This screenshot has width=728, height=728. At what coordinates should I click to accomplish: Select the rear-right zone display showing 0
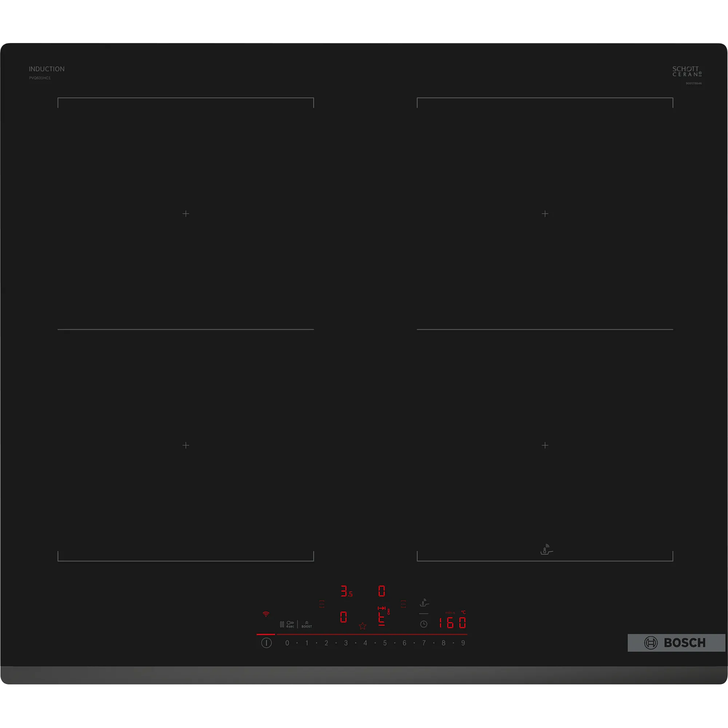382,591
